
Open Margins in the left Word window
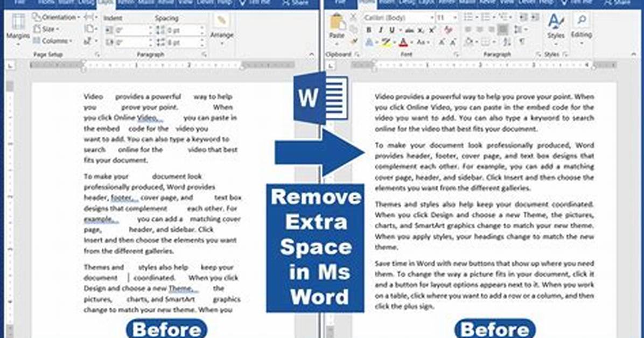(18, 28)
